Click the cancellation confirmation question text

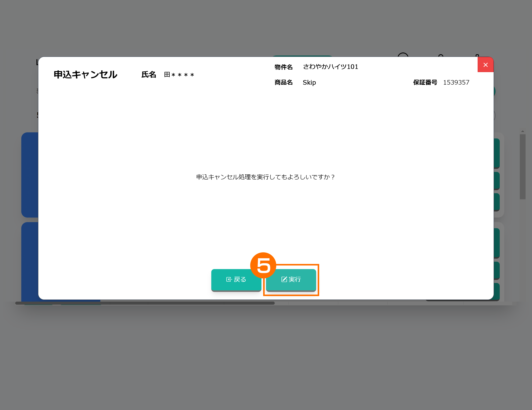pos(265,177)
